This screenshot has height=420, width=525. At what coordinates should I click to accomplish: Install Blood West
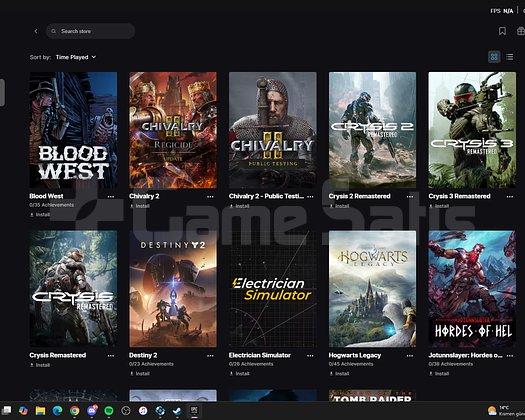click(40, 214)
